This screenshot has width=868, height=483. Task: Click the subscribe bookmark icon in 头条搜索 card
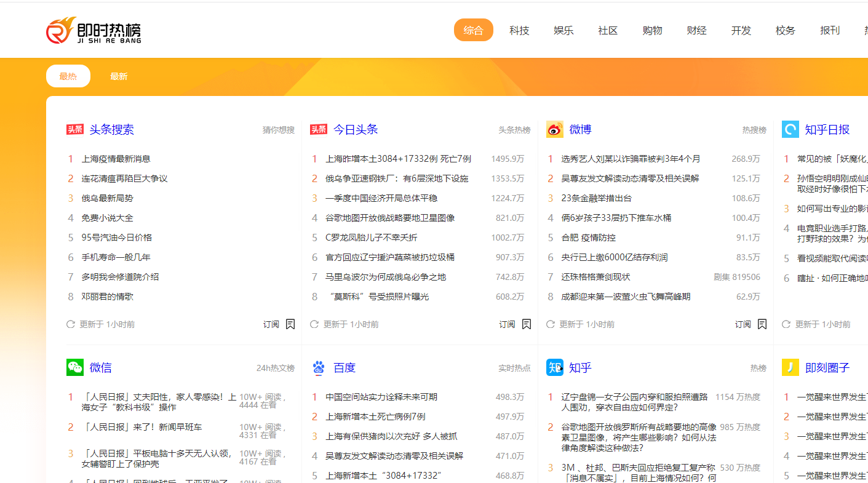(x=290, y=324)
